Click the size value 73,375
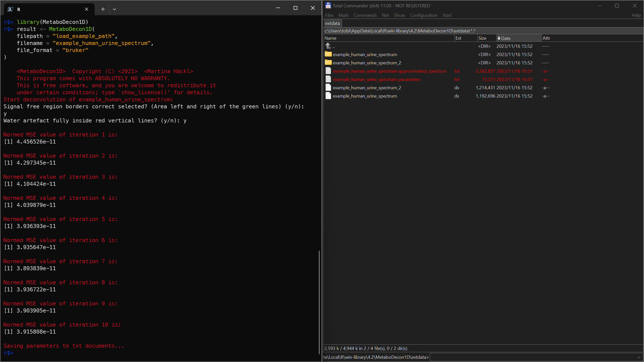 click(x=488, y=79)
